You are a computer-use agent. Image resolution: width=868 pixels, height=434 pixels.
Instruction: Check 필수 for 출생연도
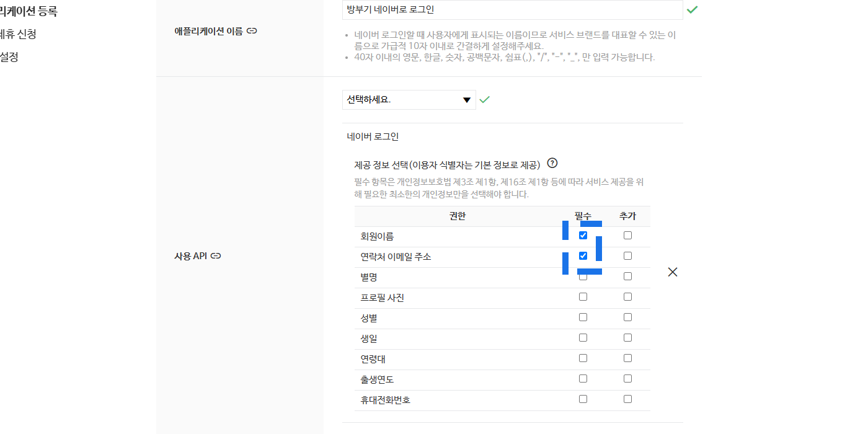coord(583,379)
